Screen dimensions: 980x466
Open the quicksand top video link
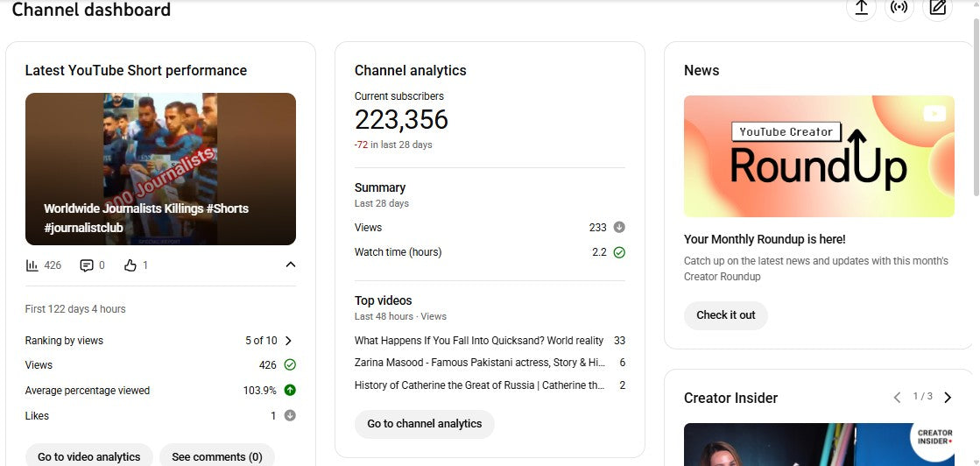[478, 341]
